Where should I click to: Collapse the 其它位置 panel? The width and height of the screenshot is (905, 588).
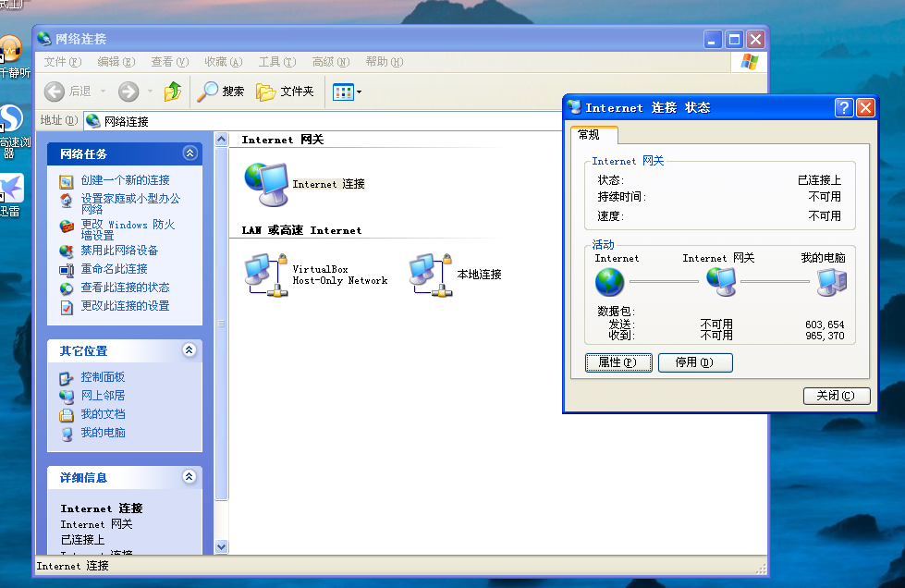pyautogui.click(x=190, y=350)
